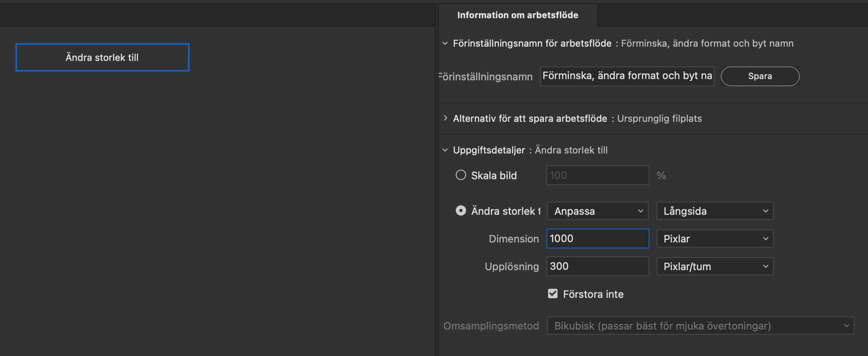Open the "Pixlar" unit dropdown

tap(714, 239)
